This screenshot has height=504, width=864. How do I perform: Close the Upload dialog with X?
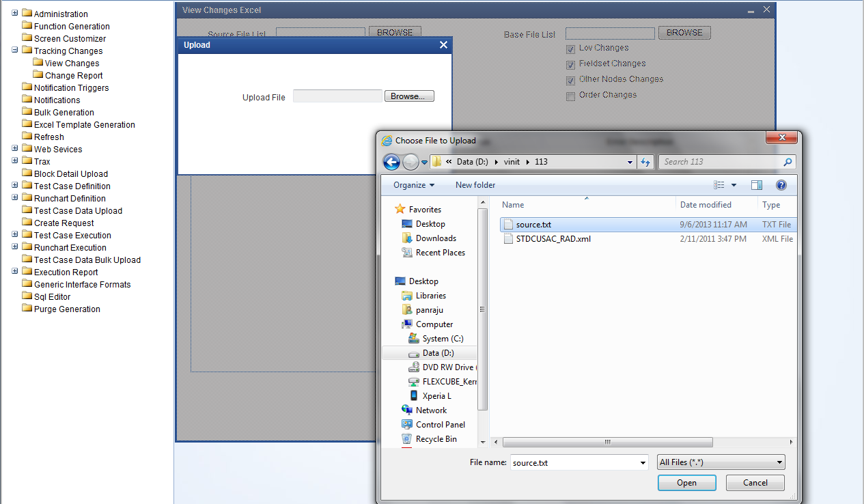point(444,45)
